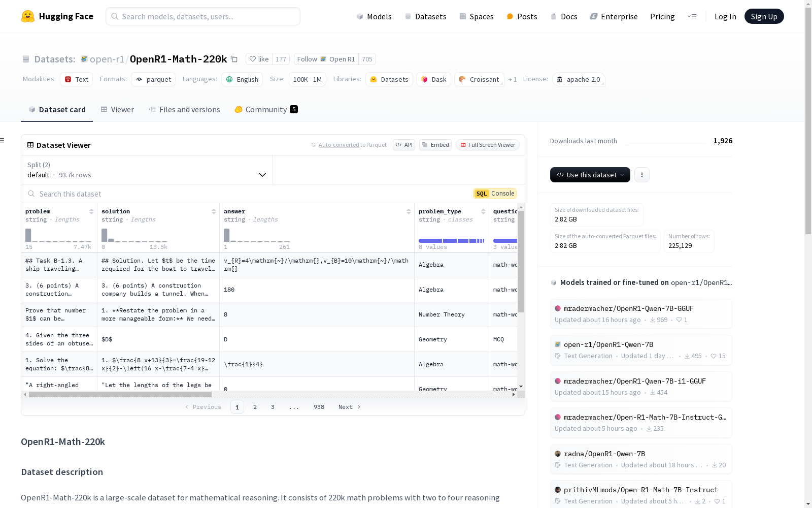Open Enterprise in top navigation
812x508 pixels.
(614, 16)
